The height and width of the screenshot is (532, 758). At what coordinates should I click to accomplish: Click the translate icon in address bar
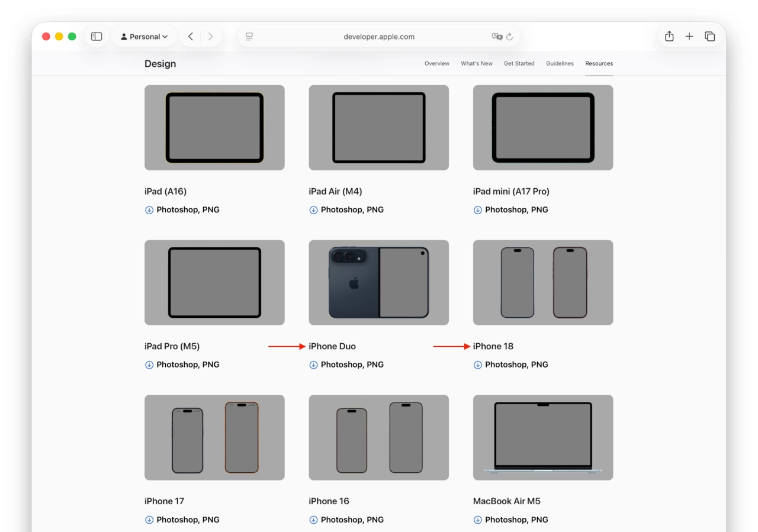[x=497, y=37]
